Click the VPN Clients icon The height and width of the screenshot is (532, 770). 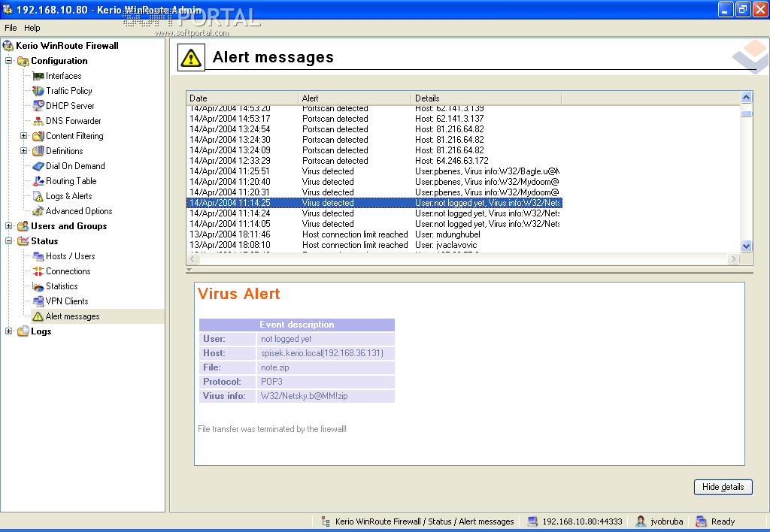point(38,301)
